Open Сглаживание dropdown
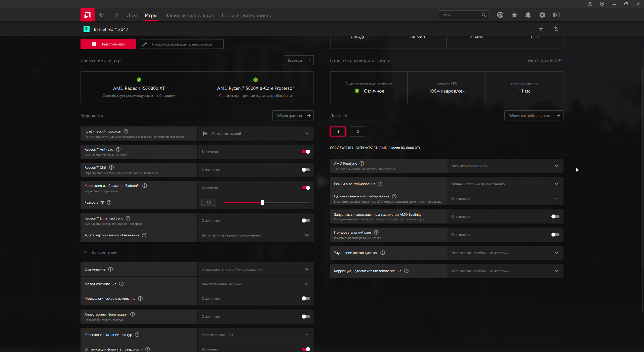This screenshot has width=644, height=352. click(256, 269)
